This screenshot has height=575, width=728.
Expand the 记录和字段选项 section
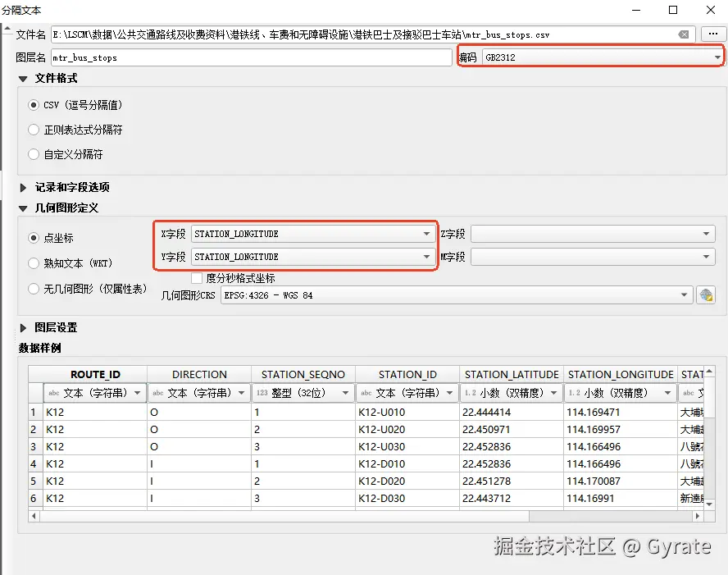point(23,188)
